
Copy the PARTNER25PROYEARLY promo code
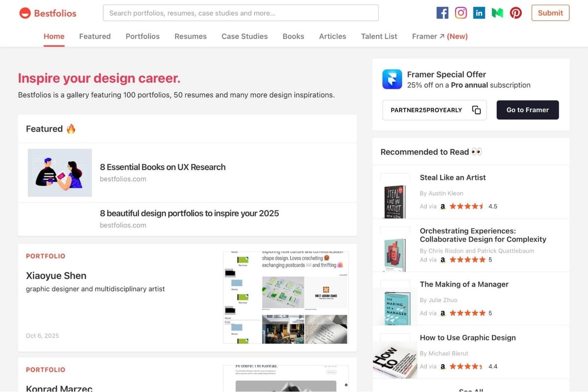[x=476, y=110]
